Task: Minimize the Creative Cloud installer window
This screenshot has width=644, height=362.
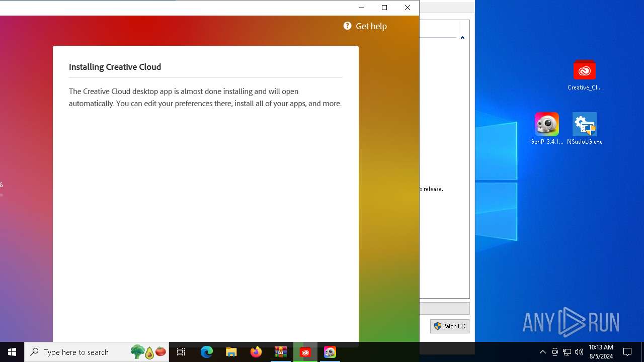Action: tap(361, 8)
